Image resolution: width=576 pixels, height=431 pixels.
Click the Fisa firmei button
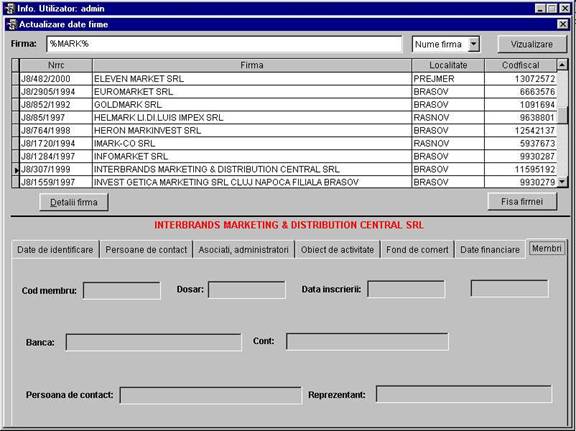coord(522,201)
